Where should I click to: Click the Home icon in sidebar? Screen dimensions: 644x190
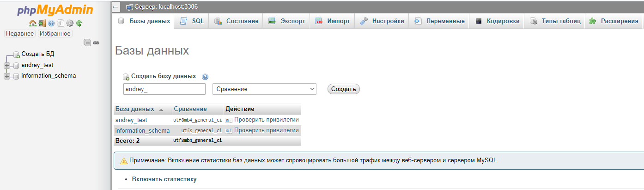point(32,23)
